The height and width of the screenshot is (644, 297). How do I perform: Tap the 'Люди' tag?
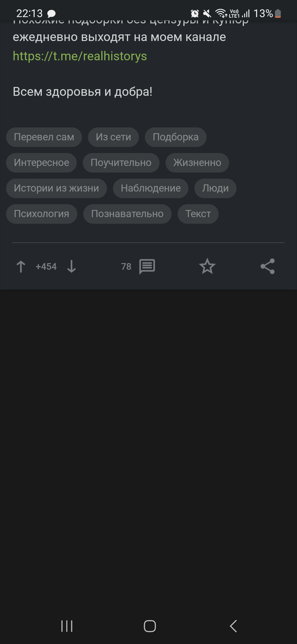pos(215,188)
